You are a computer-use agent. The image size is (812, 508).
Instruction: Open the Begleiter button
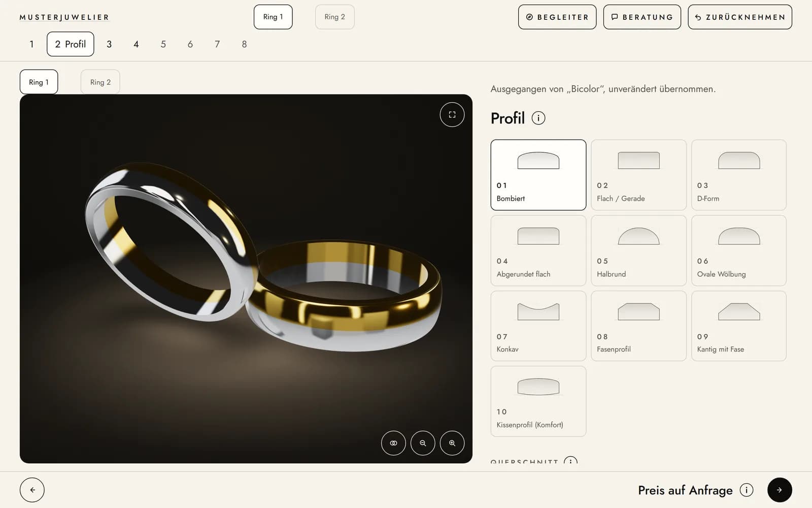point(557,17)
